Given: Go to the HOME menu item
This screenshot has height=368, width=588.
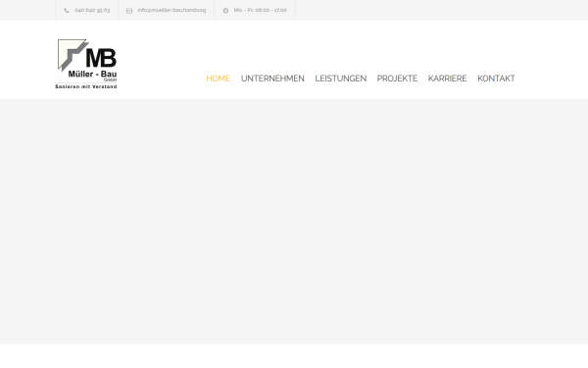Looking at the screenshot, I should [219, 79].
